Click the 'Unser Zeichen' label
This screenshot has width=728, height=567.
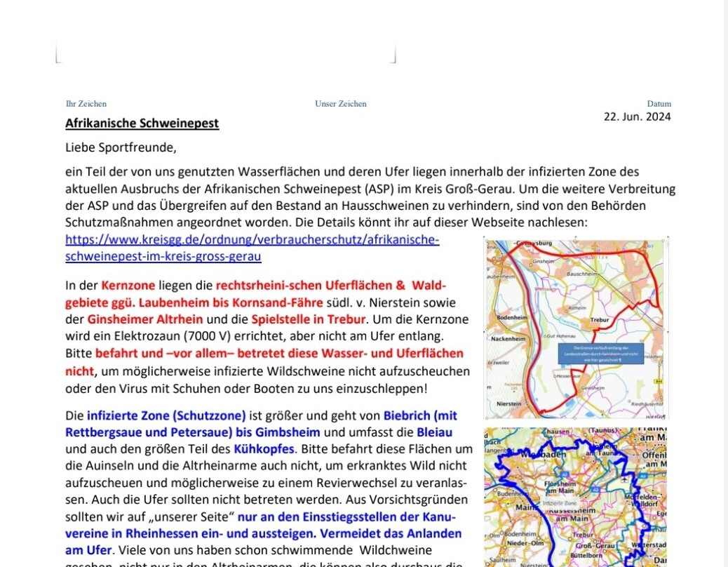pyautogui.click(x=341, y=104)
